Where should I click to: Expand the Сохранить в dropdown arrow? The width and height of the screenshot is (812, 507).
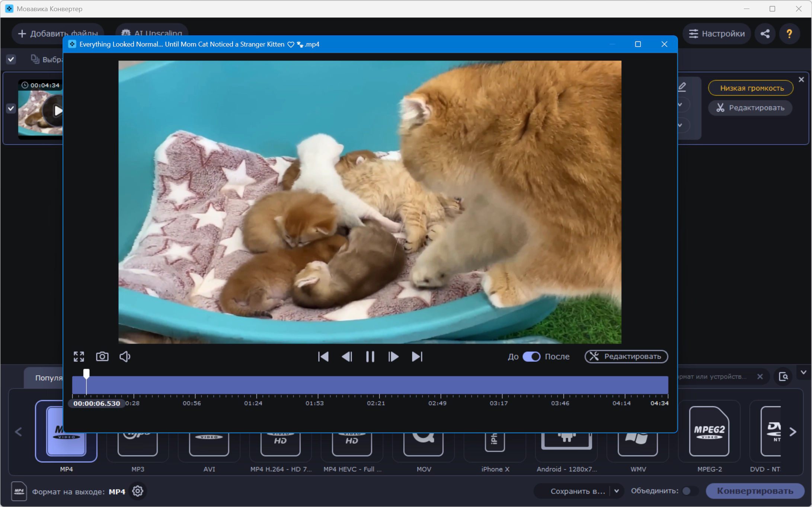[617, 491]
